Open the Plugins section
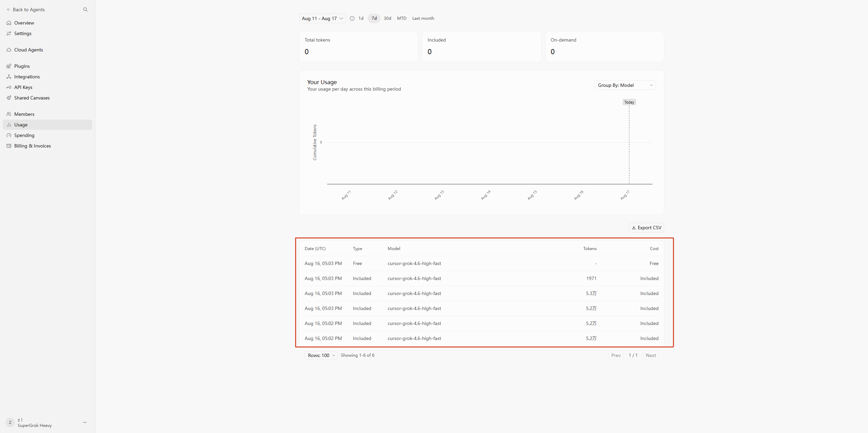Image resolution: width=868 pixels, height=433 pixels. click(47, 66)
